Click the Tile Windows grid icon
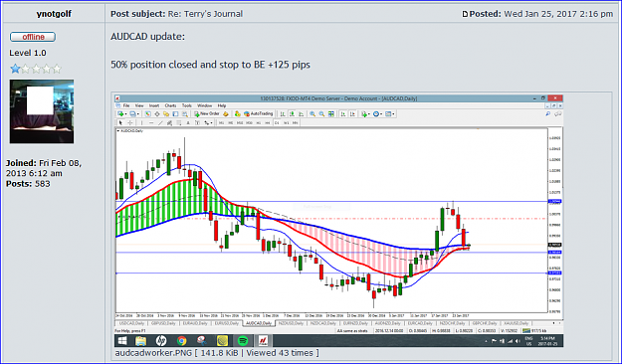The height and width of the screenshot is (364, 622). [330, 113]
